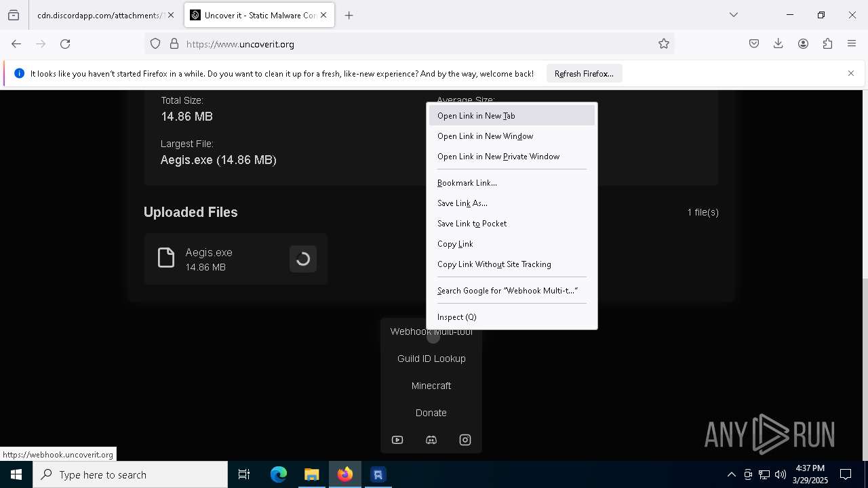The width and height of the screenshot is (868, 488).
Task: Click the Uploaded Files heading
Action: (x=191, y=212)
